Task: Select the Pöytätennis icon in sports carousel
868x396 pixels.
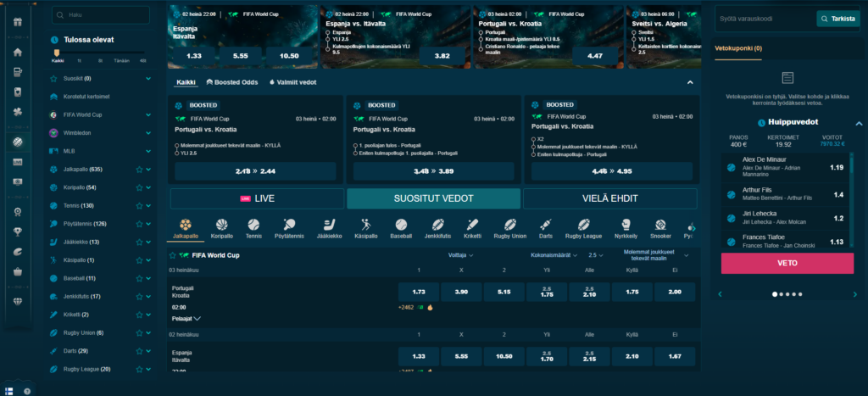Action: [289, 225]
